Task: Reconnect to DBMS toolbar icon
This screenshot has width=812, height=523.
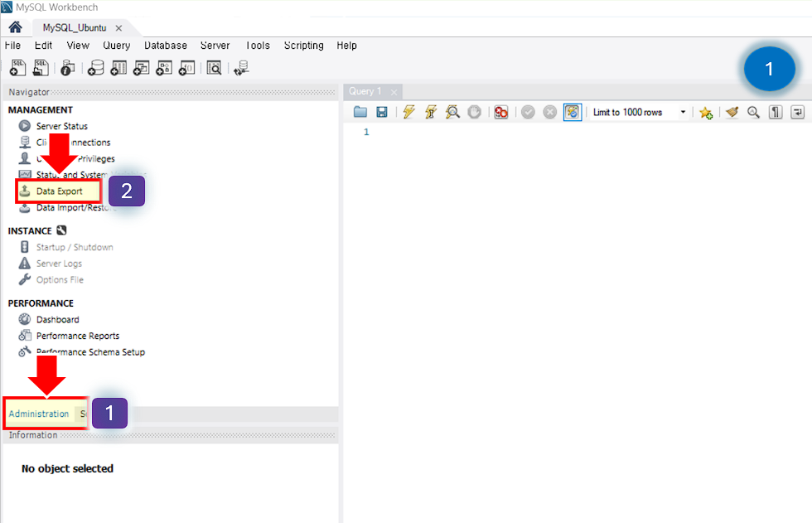Action: pos(241,68)
